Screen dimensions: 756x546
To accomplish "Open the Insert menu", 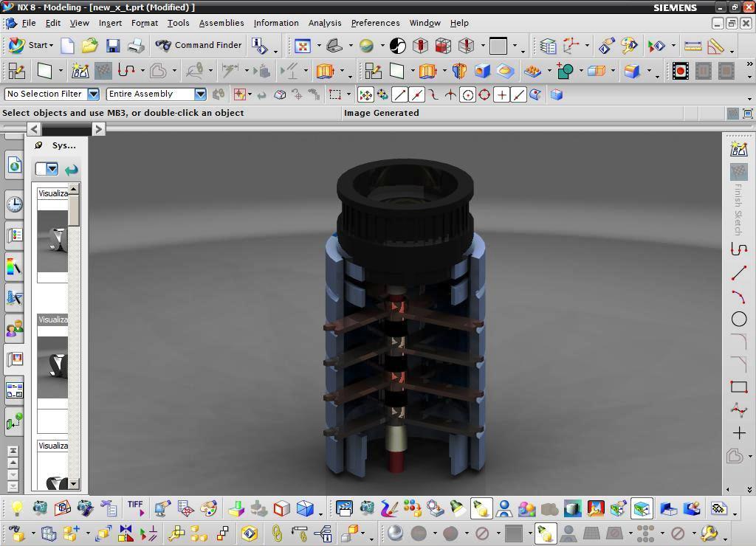I will 110,23.
